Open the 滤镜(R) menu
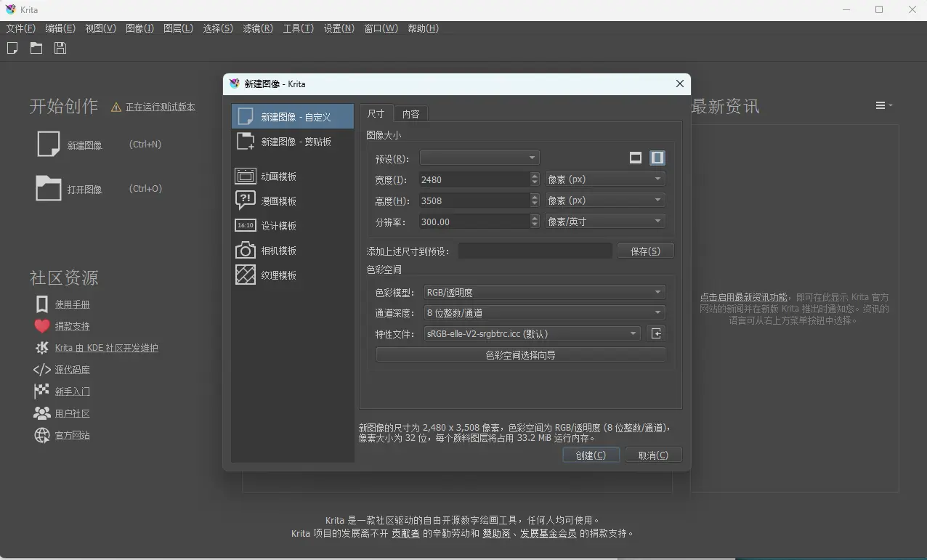927x560 pixels. coord(258,28)
